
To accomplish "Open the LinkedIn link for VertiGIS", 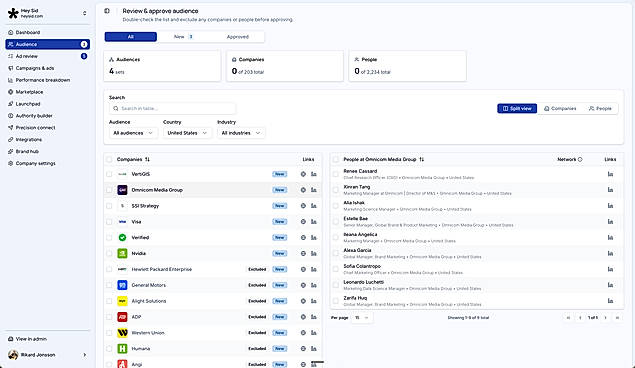I will point(313,174).
